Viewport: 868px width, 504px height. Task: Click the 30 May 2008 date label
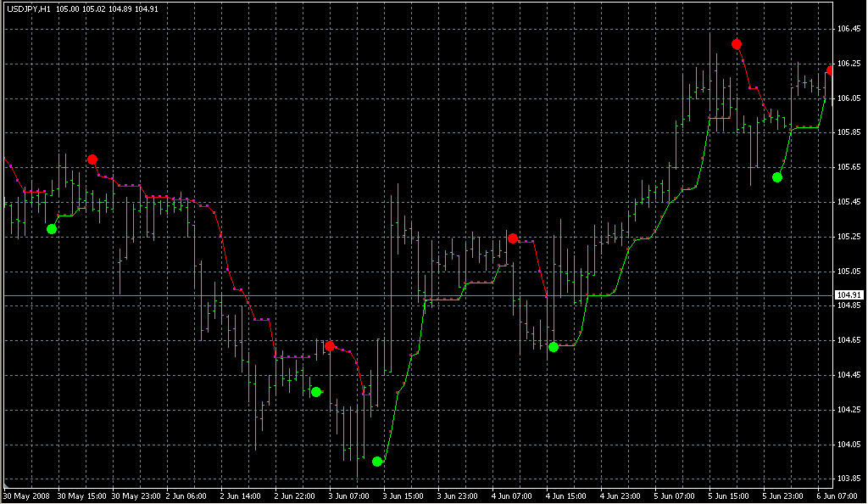click(x=26, y=496)
